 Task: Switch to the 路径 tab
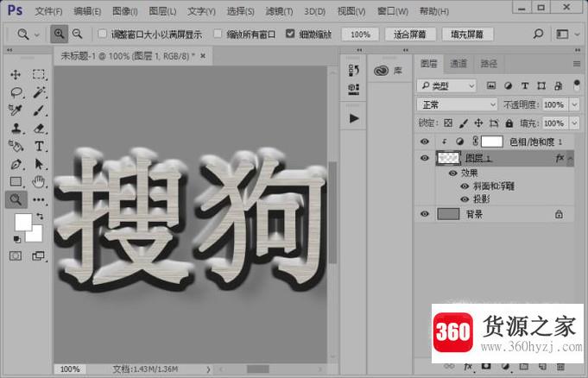tap(489, 63)
